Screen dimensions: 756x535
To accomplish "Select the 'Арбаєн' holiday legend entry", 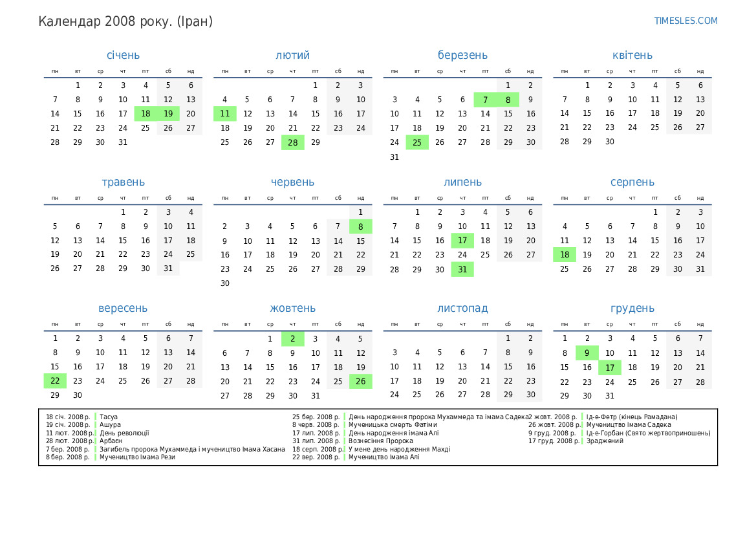I will tap(111, 441).
